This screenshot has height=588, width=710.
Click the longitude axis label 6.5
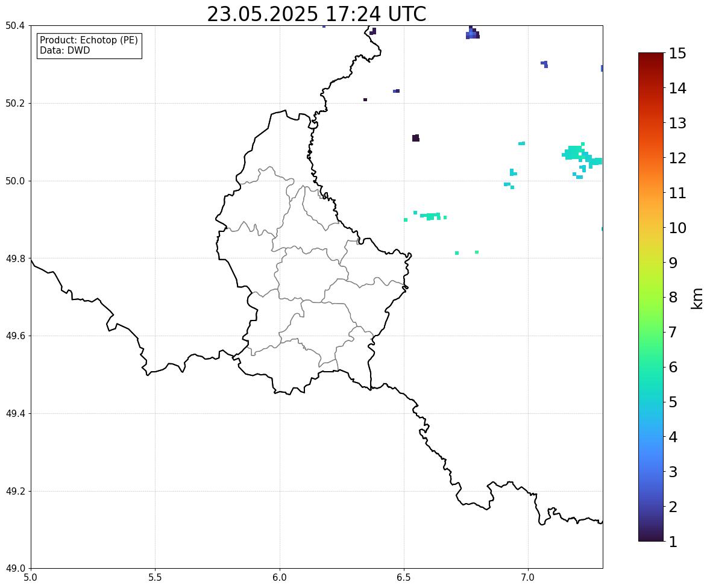(404, 578)
